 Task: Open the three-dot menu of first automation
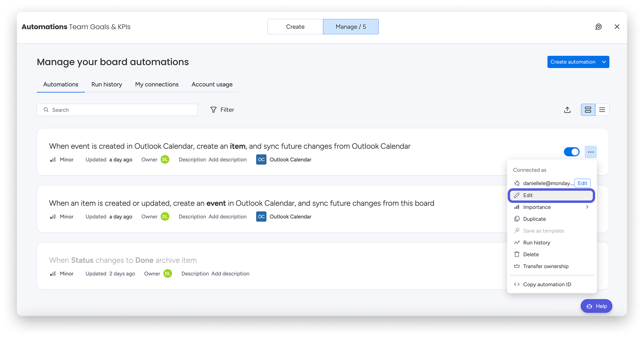coord(591,152)
